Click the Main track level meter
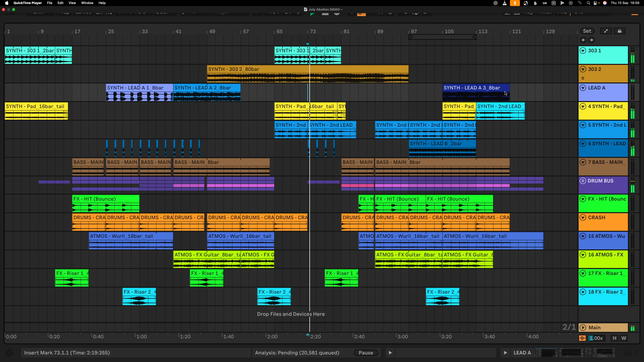Viewport: 644px width, 362px height. [x=633, y=328]
